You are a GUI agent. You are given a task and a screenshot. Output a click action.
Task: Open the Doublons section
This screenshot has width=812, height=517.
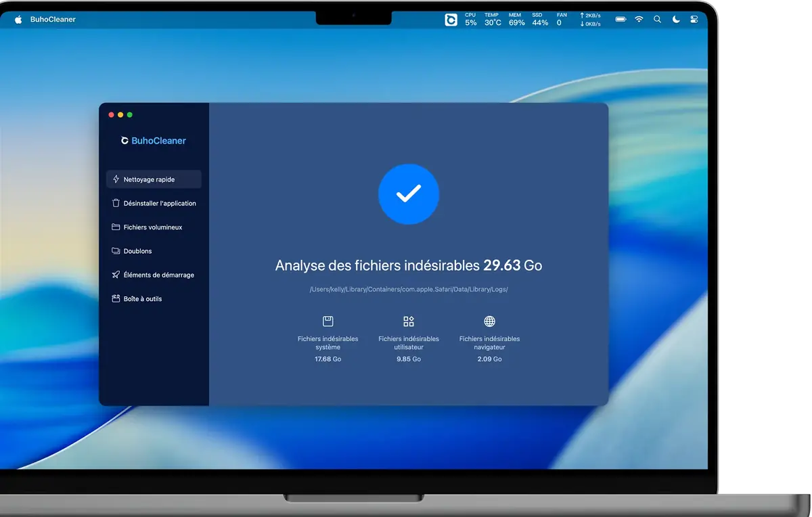[x=154, y=251]
